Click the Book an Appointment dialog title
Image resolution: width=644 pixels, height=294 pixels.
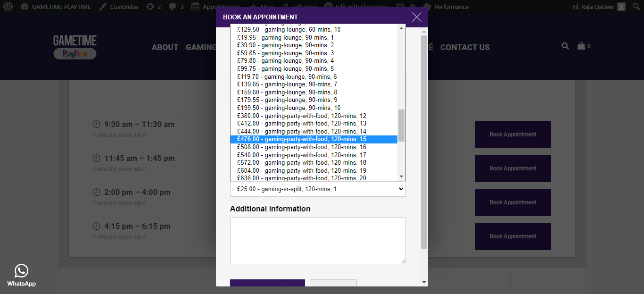coord(260,17)
